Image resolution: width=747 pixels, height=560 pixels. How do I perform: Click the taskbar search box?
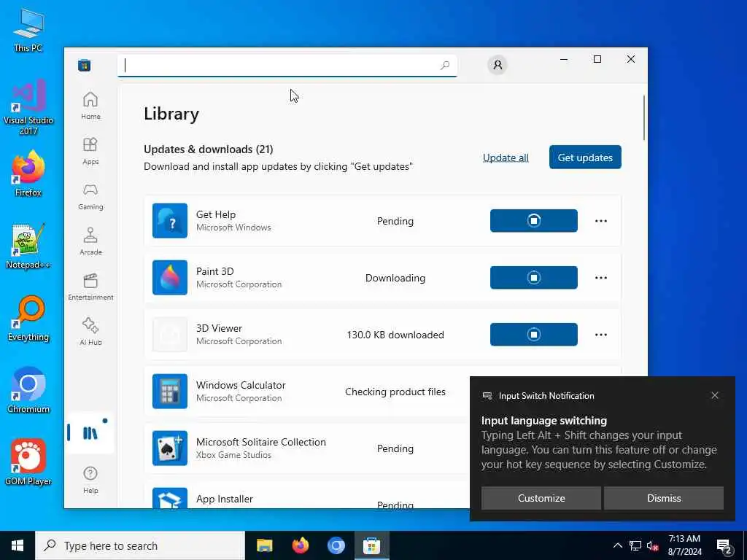coord(139,545)
